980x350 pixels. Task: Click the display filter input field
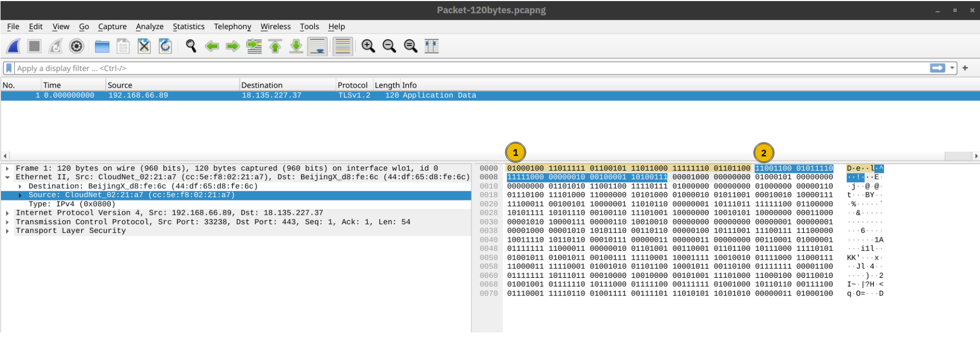click(x=471, y=68)
